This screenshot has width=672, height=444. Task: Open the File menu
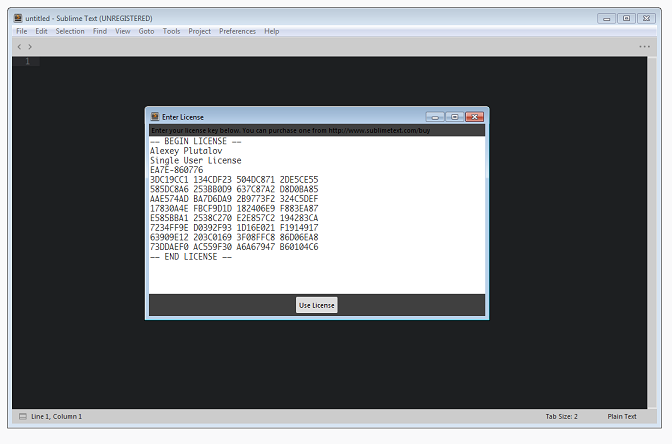21,31
